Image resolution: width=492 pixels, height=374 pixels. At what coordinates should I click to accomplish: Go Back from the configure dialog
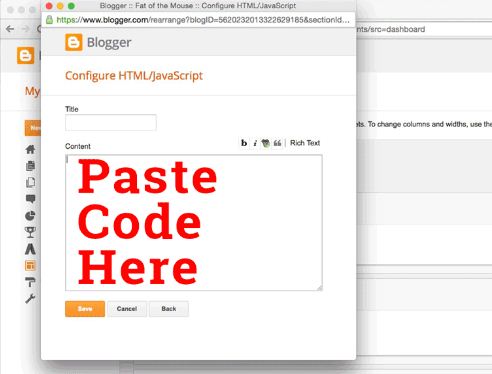click(x=169, y=309)
